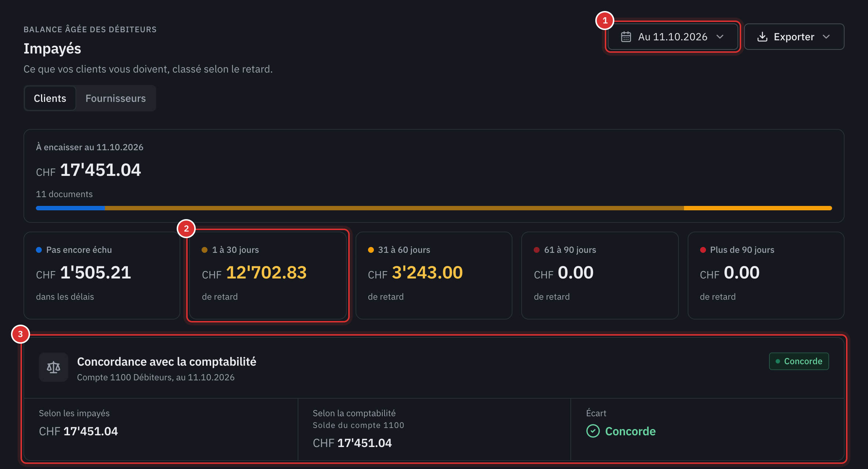Click the check circle icon next to Écart Concorde

593,431
